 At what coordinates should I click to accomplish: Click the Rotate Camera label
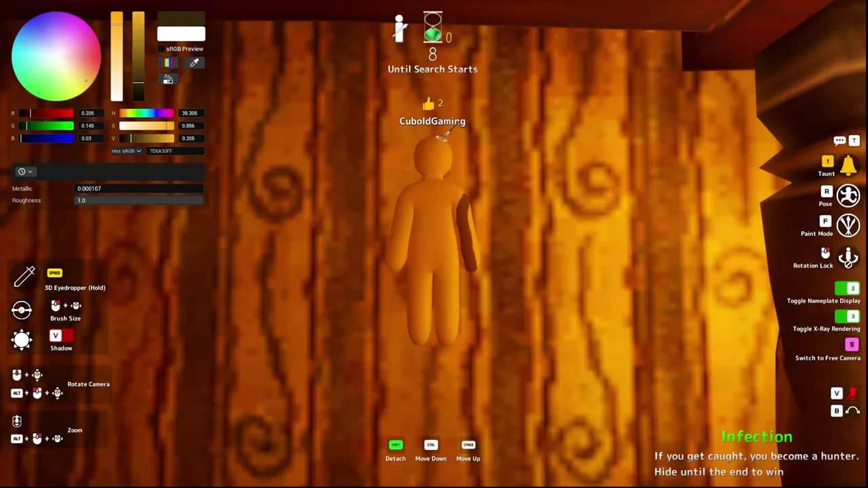pos(88,384)
